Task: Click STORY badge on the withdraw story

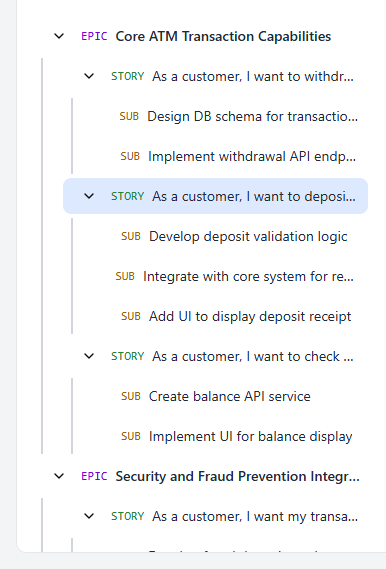Action: tap(128, 76)
